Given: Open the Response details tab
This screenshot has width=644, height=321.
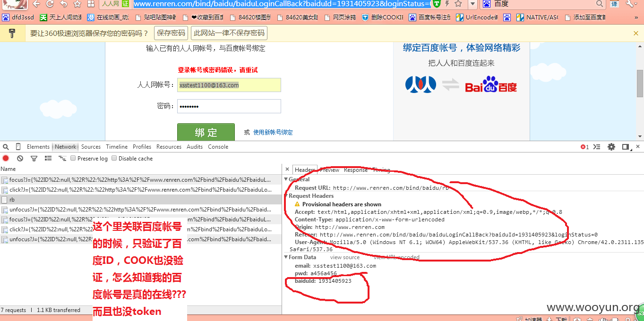Looking at the screenshot, I should tap(356, 170).
